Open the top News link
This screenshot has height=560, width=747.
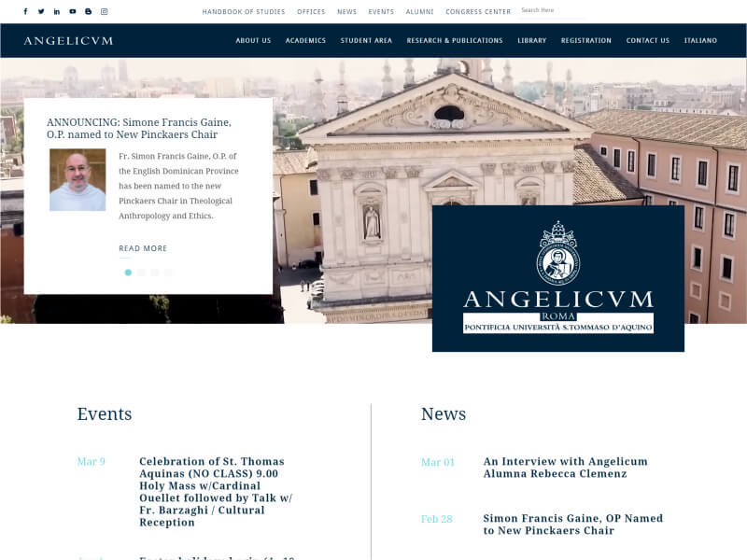tap(346, 11)
